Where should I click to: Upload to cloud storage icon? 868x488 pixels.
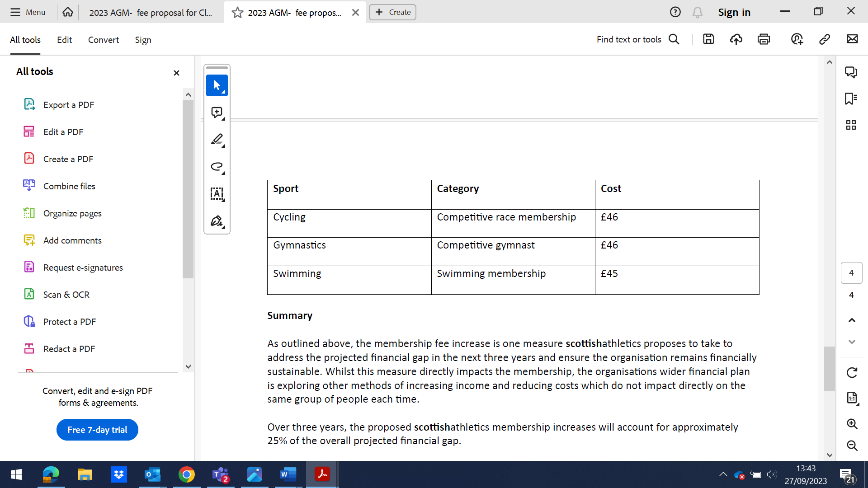pyautogui.click(x=736, y=39)
